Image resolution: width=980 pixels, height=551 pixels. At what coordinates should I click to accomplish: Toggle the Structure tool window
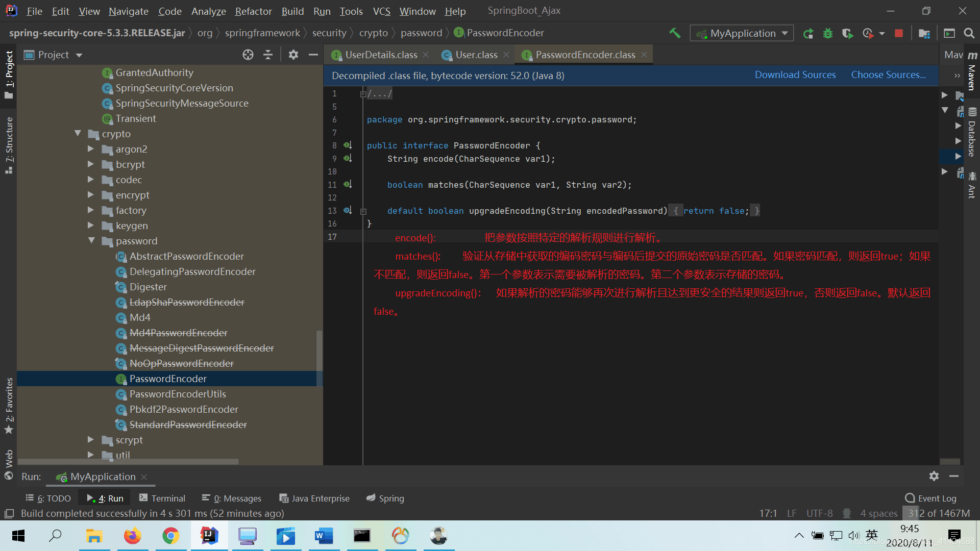click(9, 145)
